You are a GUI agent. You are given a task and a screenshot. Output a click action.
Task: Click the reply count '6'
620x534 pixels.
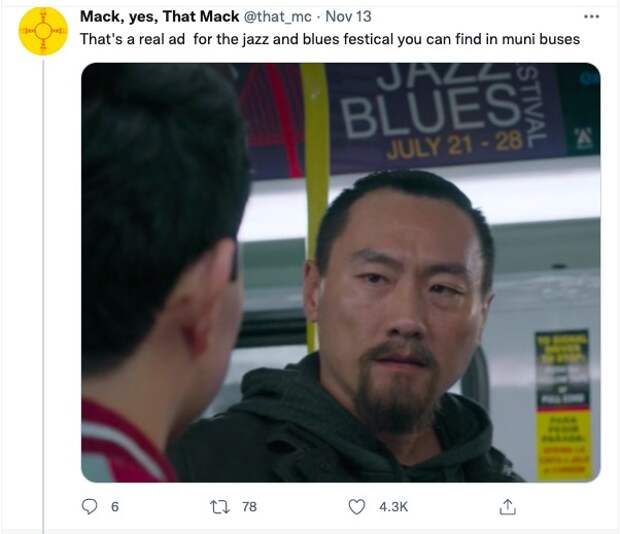point(115,507)
